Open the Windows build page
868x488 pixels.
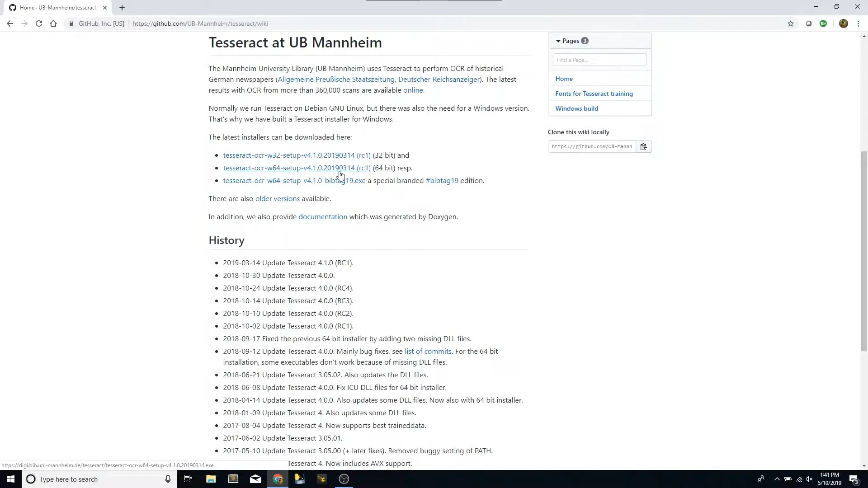tap(576, 108)
